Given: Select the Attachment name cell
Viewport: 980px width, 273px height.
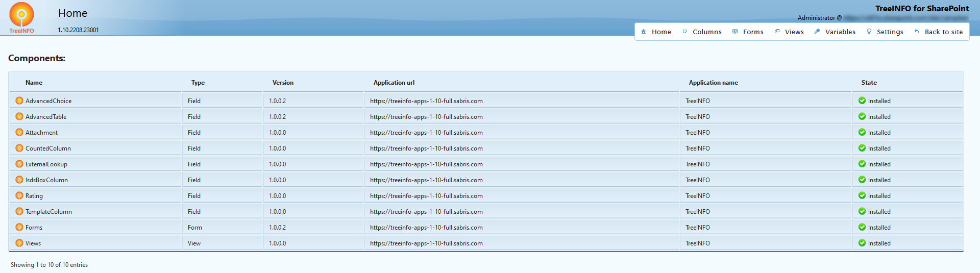Looking at the screenshot, I should coord(95,132).
